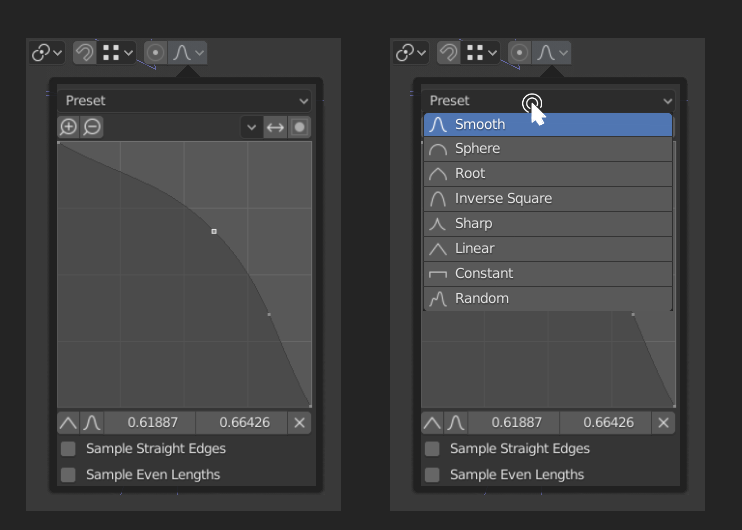Delete selected curve point in left panel
Image resolution: width=742 pixels, height=530 pixels.
300,423
